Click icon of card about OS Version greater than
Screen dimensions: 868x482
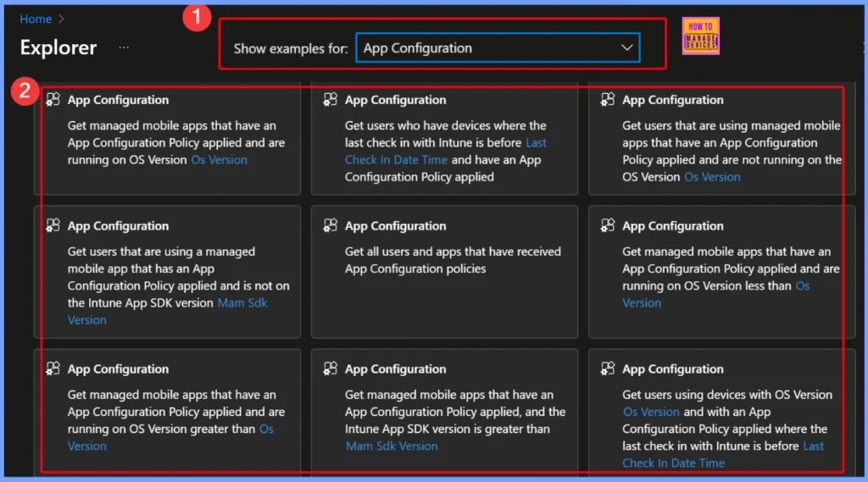tap(53, 368)
